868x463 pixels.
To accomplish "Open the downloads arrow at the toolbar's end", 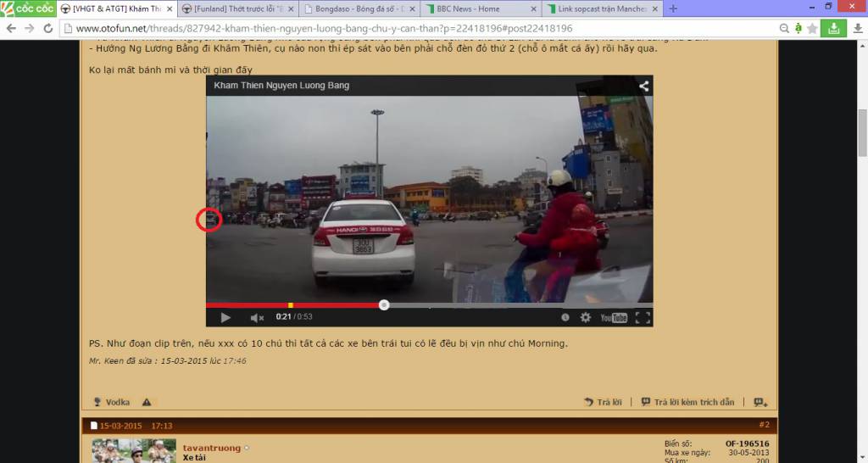I will tap(858, 28).
